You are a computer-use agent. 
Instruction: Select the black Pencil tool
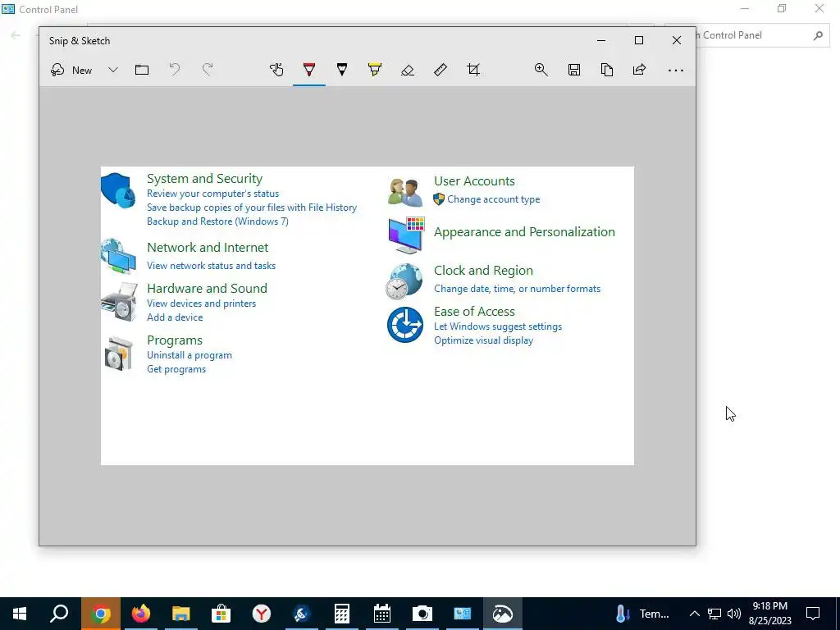342,71
